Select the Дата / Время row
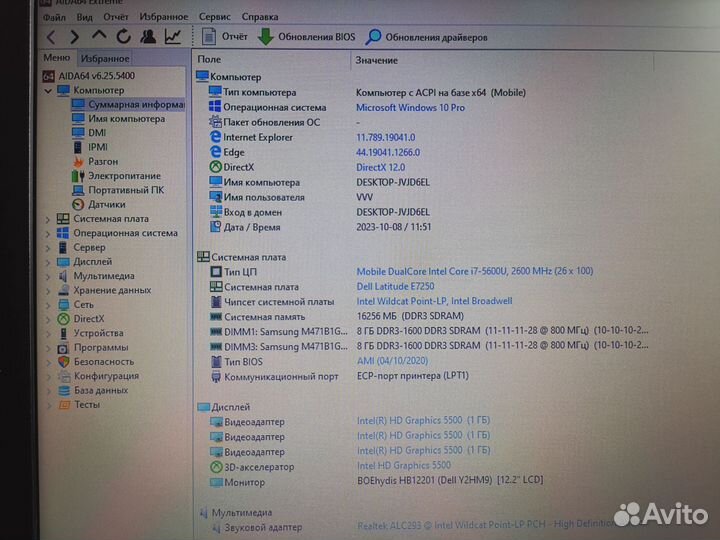 coord(320,227)
